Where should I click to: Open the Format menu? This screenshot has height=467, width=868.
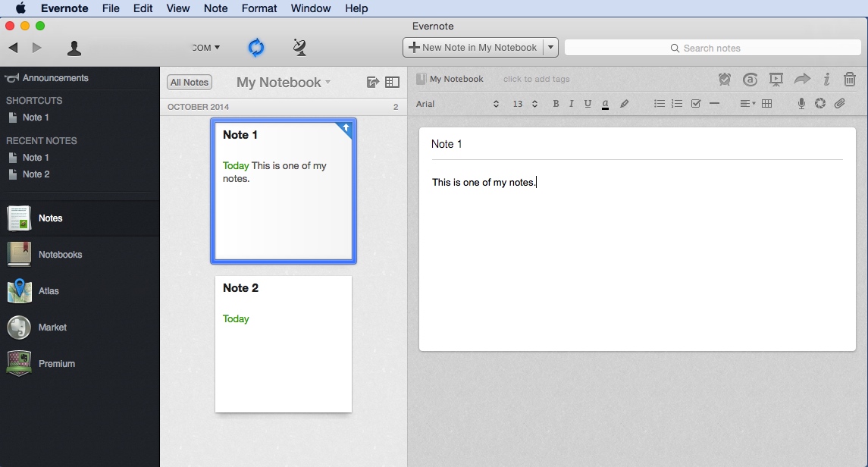tap(259, 8)
